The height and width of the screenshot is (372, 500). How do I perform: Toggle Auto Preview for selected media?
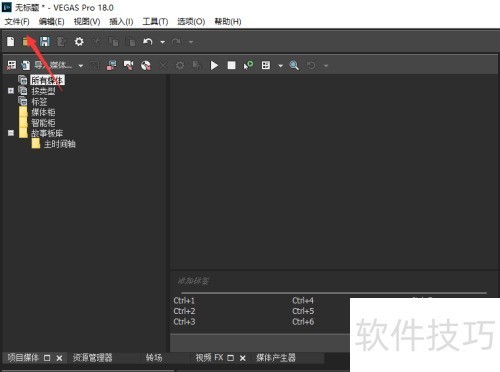(x=248, y=65)
